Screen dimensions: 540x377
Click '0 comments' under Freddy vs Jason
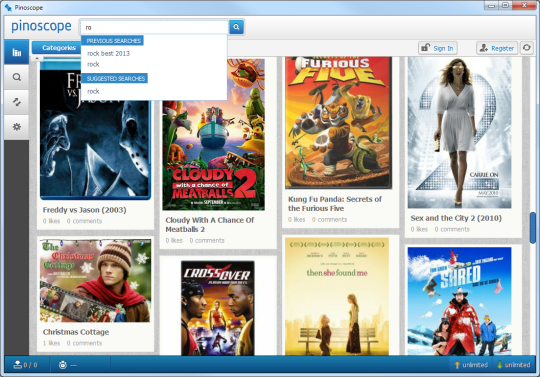click(84, 221)
